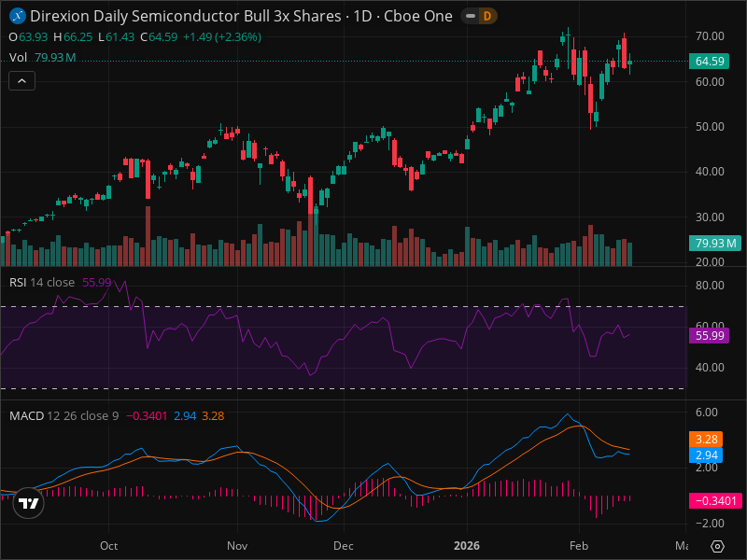The width and height of the screenshot is (747, 560).
Task: Click the RSI legend value 55.99
Action: coord(97,283)
